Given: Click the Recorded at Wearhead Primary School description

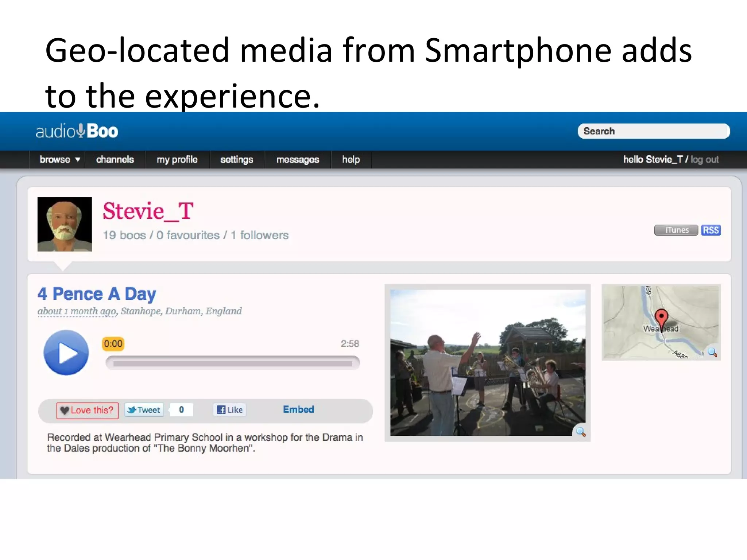Looking at the screenshot, I should point(205,443).
